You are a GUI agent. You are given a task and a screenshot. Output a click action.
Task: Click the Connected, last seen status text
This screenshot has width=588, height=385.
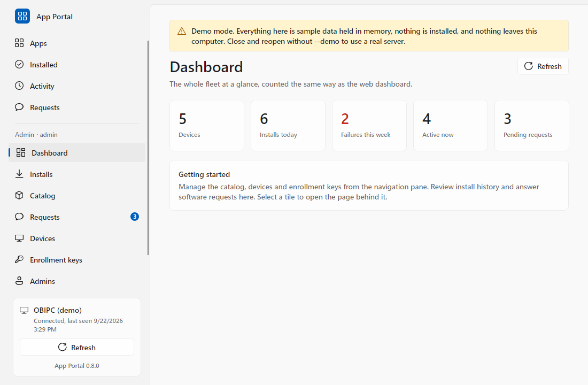pyautogui.click(x=79, y=325)
